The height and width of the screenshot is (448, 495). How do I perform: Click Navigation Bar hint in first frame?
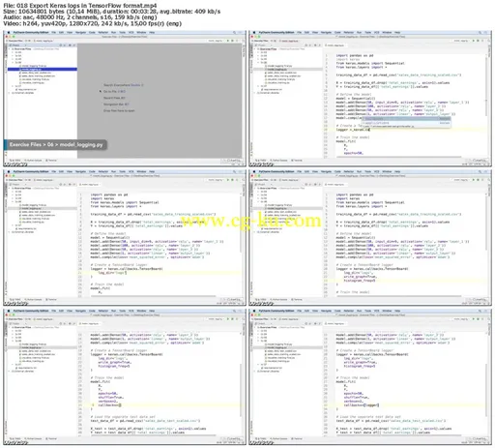coord(116,105)
